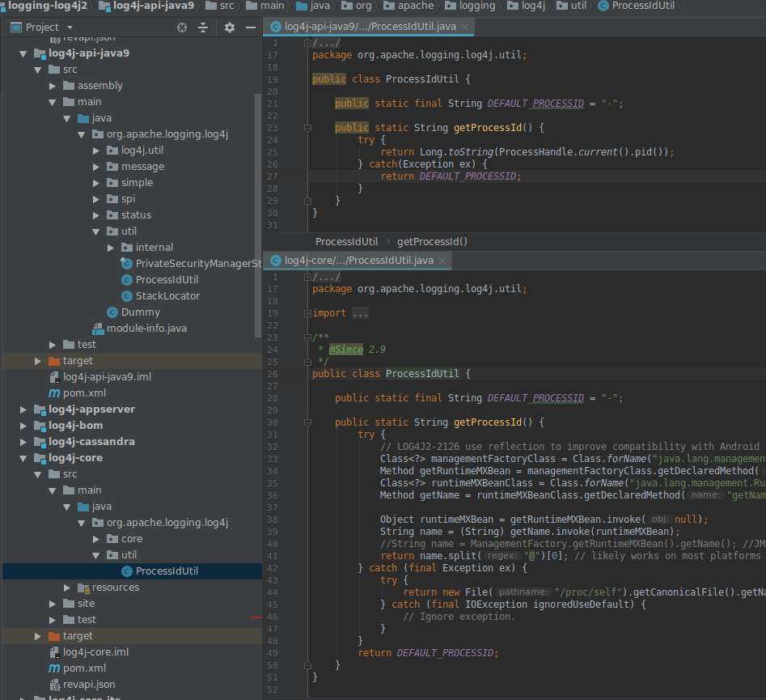Click getProcessId() in editor breadcrumb
766x700 pixels.
click(432, 241)
